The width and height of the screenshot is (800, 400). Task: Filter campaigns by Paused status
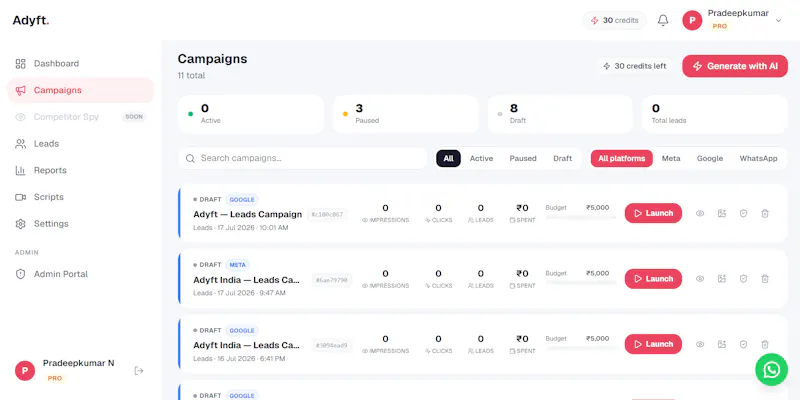523,159
